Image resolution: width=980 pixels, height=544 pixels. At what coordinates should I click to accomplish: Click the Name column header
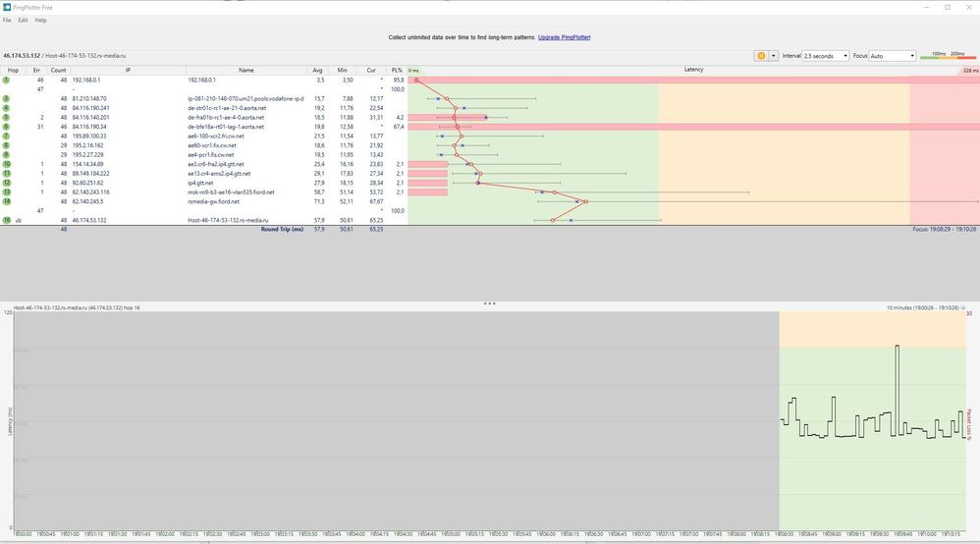coord(246,70)
